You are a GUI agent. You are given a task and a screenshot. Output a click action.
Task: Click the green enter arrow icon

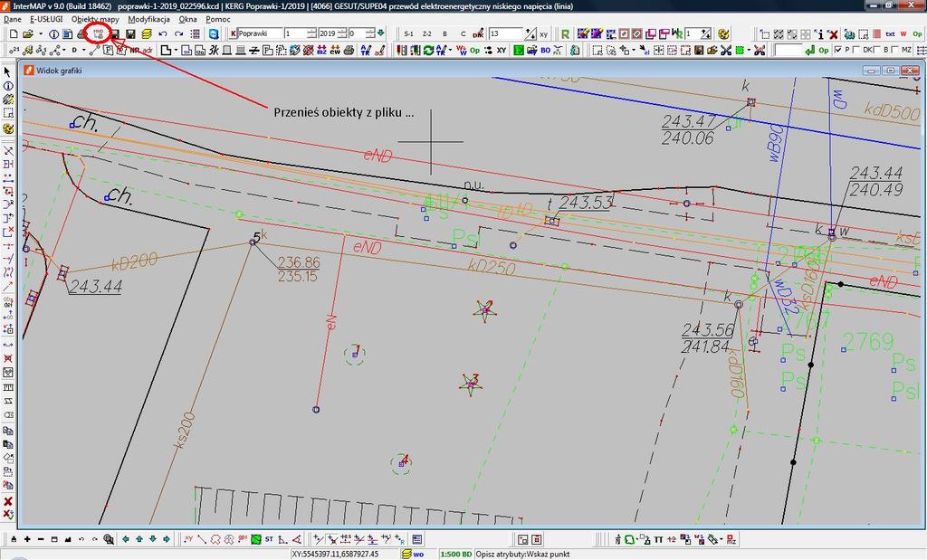coord(809,51)
